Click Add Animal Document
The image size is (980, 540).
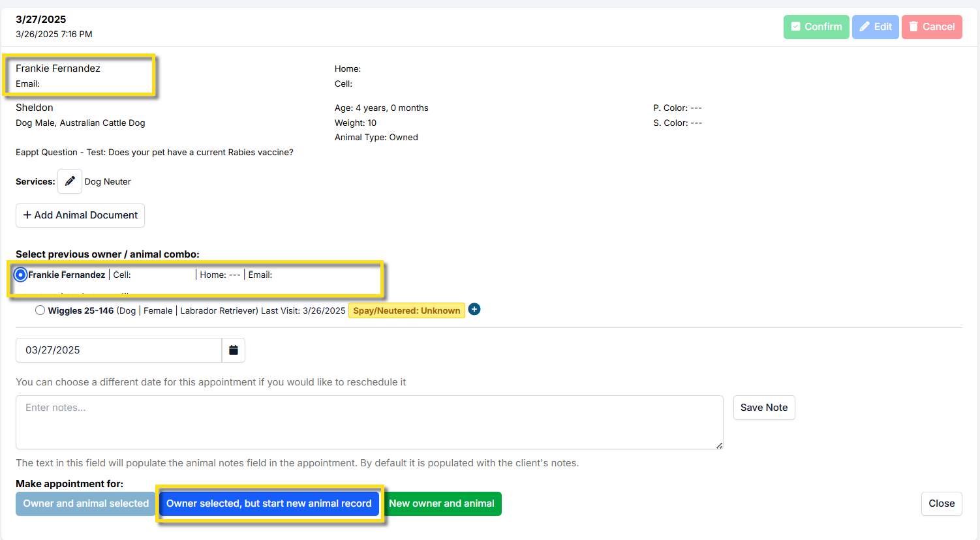[80, 215]
